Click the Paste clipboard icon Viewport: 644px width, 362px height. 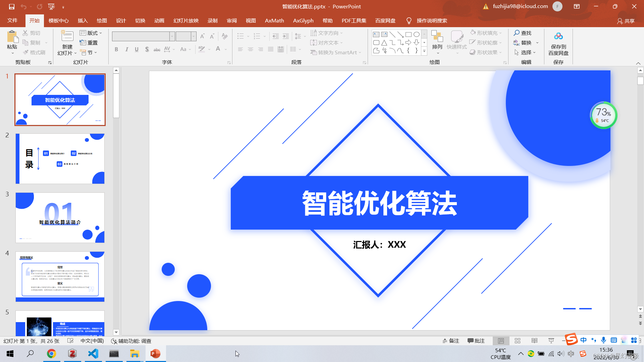[x=12, y=37]
